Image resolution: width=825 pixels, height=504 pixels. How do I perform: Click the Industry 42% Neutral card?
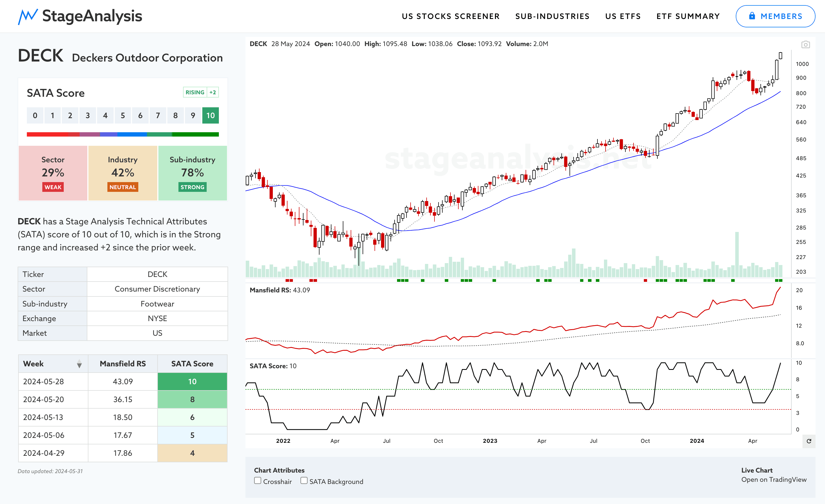[123, 173]
